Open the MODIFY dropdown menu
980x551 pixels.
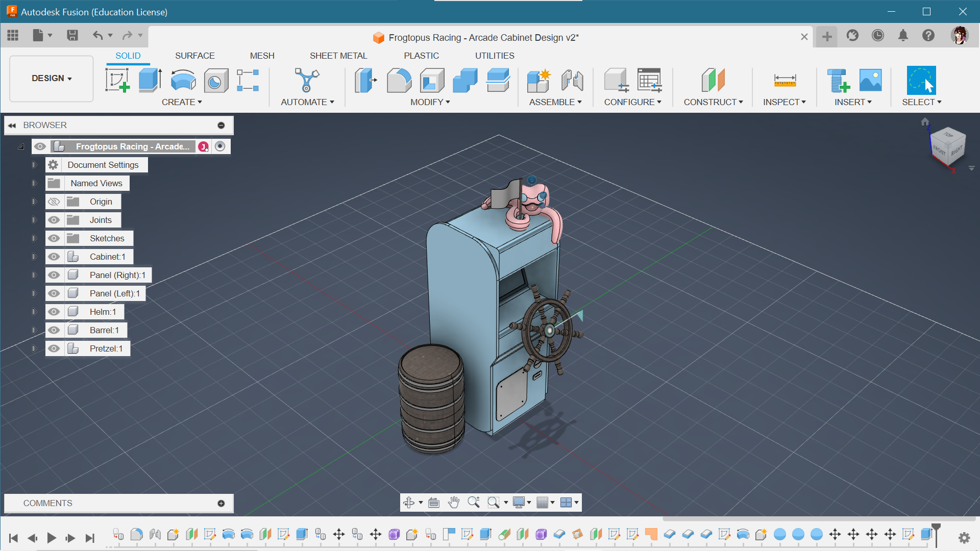430,102
